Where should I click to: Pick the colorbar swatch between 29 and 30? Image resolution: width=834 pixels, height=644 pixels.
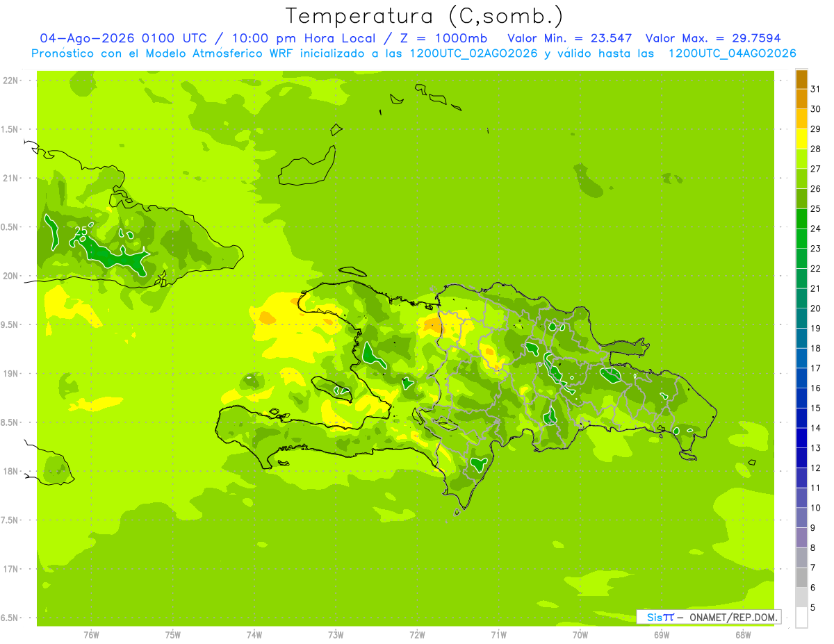click(x=801, y=119)
